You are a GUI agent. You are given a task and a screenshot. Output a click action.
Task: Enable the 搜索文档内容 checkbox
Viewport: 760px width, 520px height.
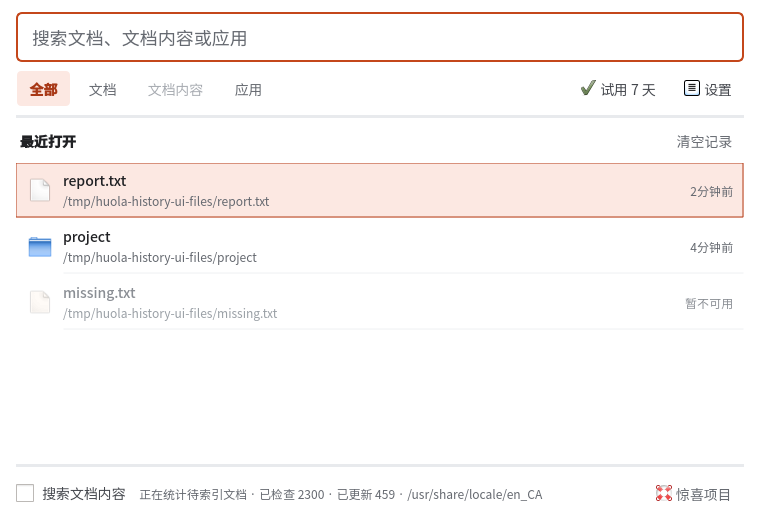25,493
